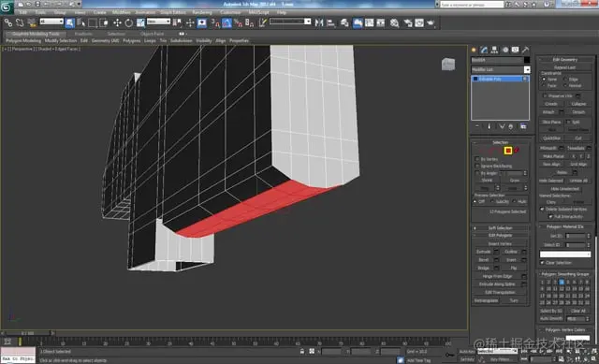
Task: Click the QuickSlice button
Action: pos(551,138)
